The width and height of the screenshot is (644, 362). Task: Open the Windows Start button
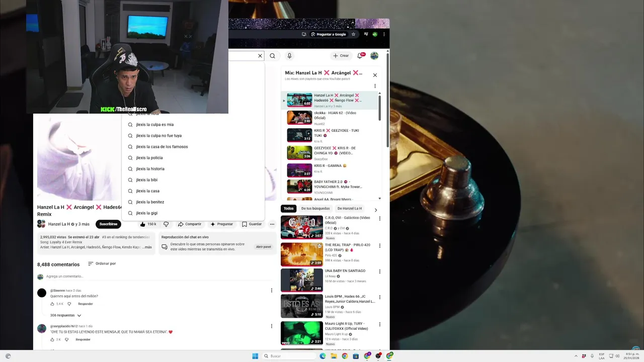pyautogui.click(x=255, y=356)
